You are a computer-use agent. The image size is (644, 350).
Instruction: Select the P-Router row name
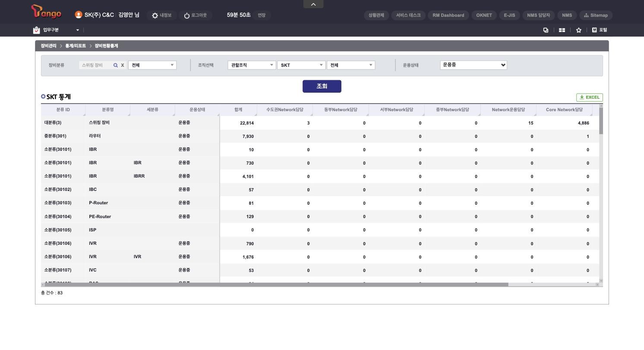click(98, 203)
